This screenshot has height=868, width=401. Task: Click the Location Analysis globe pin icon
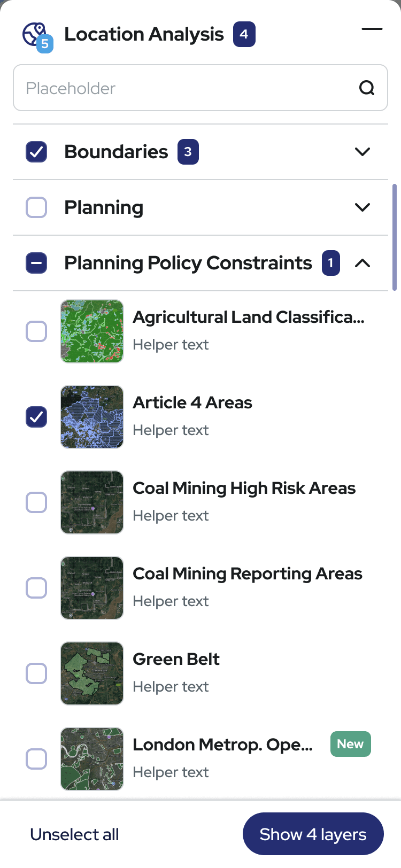click(x=35, y=35)
